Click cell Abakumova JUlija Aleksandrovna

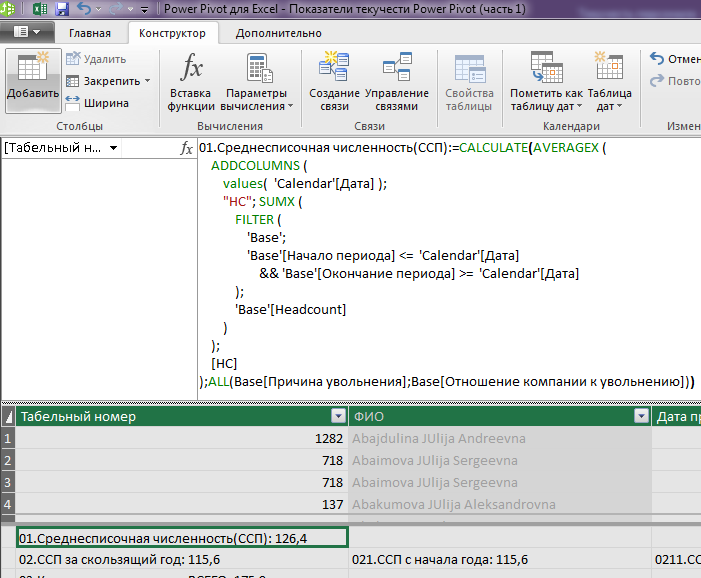pos(500,504)
